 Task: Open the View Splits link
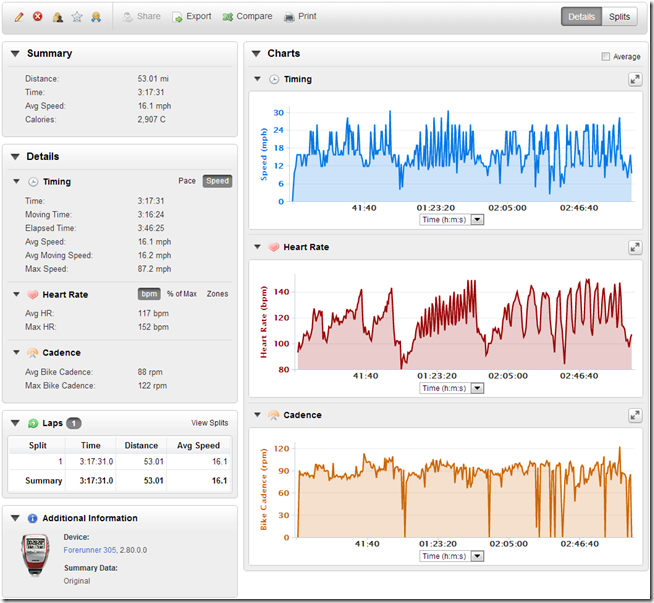pos(209,423)
